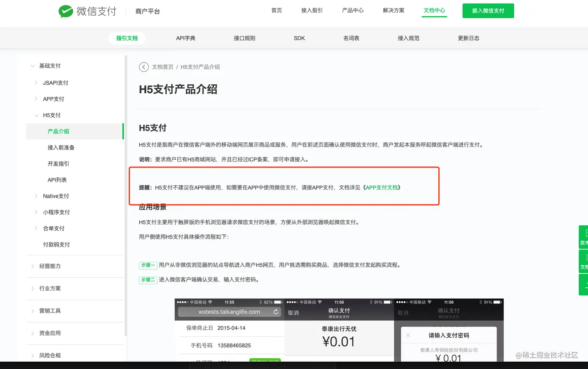Screen dimensions: 588x369
Task: Select 付款码支付 in sidebar
Action: [x=56, y=244]
